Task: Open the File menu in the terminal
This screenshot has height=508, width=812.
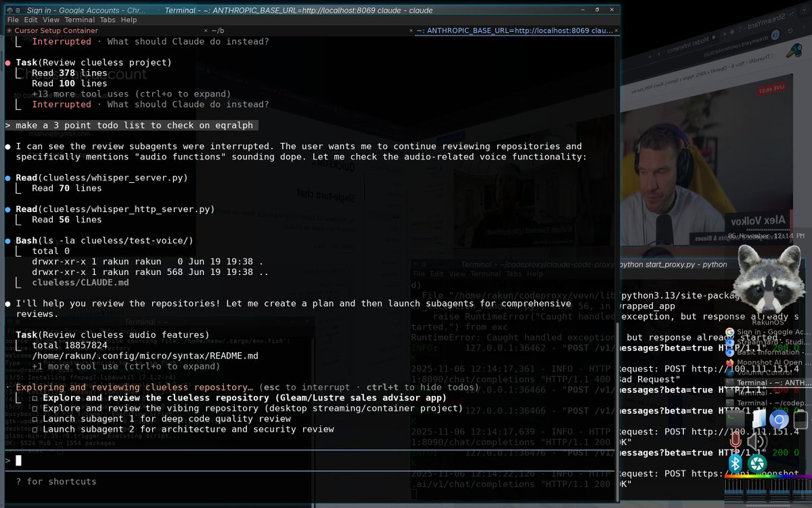Action: (13, 20)
